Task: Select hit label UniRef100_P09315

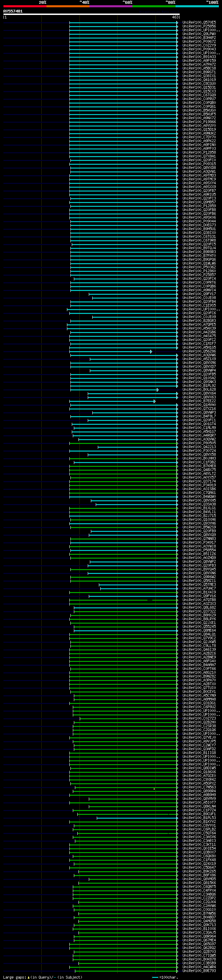Action: 199,164
